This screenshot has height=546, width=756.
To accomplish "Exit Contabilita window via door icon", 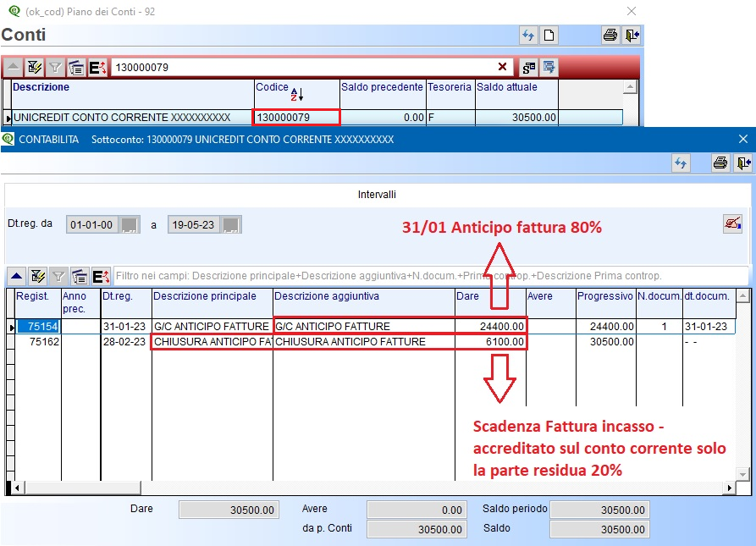I will click(x=743, y=163).
